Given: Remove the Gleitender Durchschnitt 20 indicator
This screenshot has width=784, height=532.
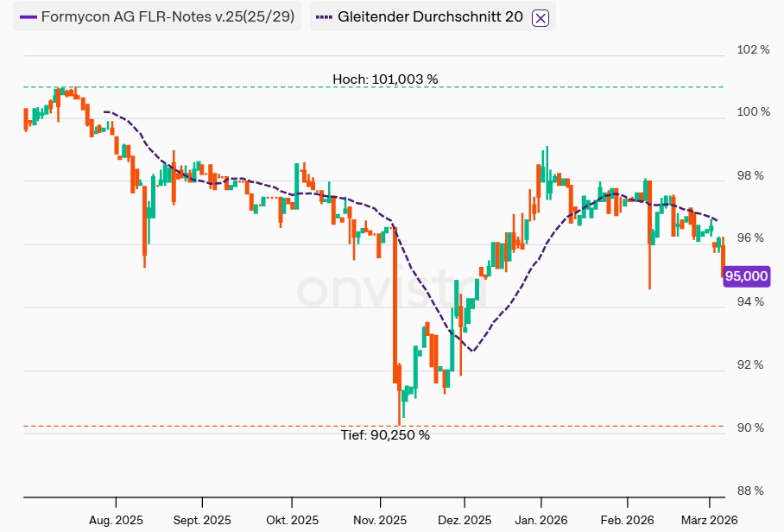Looking at the screenshot, I should pos(540,18).
